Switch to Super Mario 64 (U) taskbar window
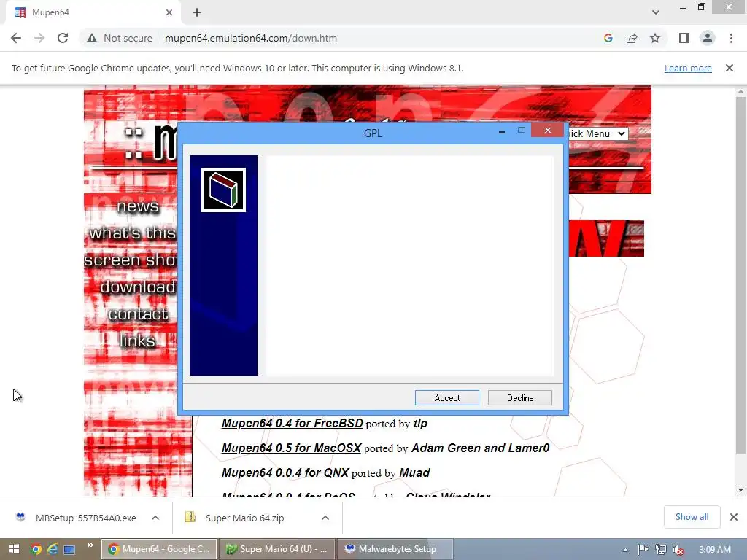Screen dimensions: 747x560 tap(277, 549)
